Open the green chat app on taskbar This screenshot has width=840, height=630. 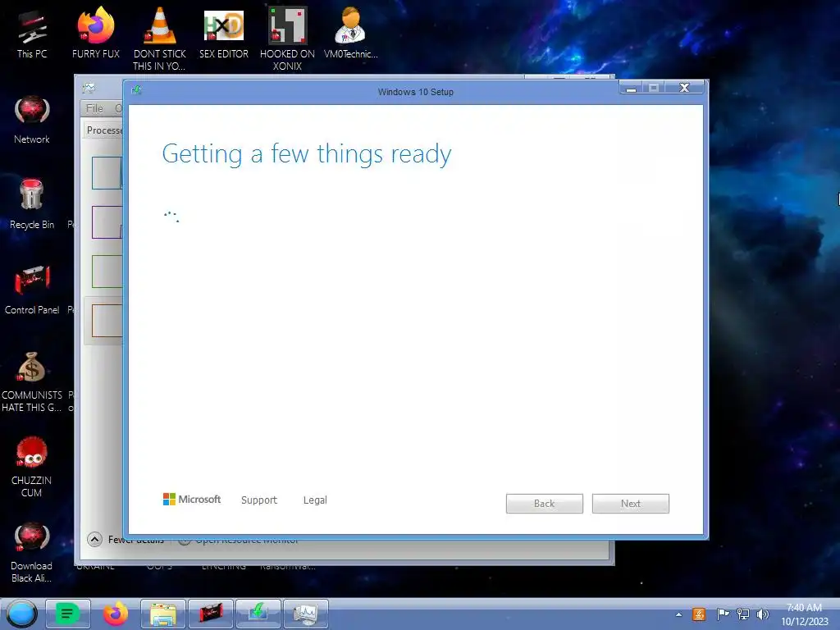click(67, 614)
